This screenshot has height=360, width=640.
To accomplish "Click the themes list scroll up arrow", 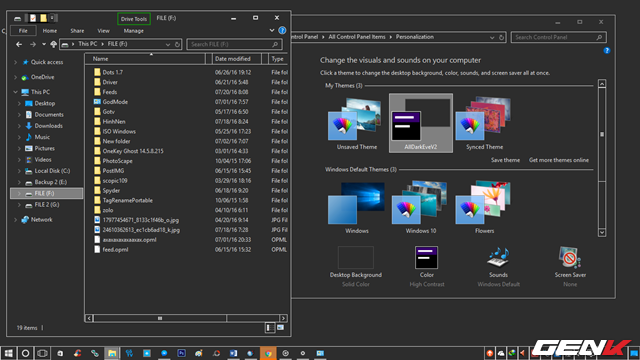I will pyautogui.click(x=602, y=84).
